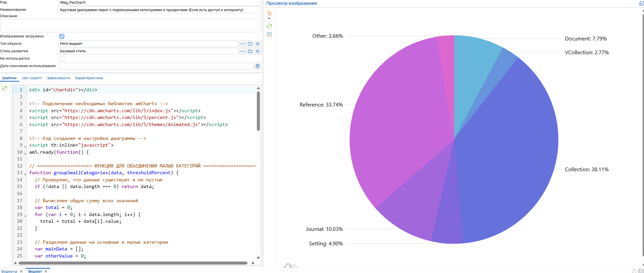Refresh the template code editor
Viewport: 644px width, 273px height.
click(4, 88)
